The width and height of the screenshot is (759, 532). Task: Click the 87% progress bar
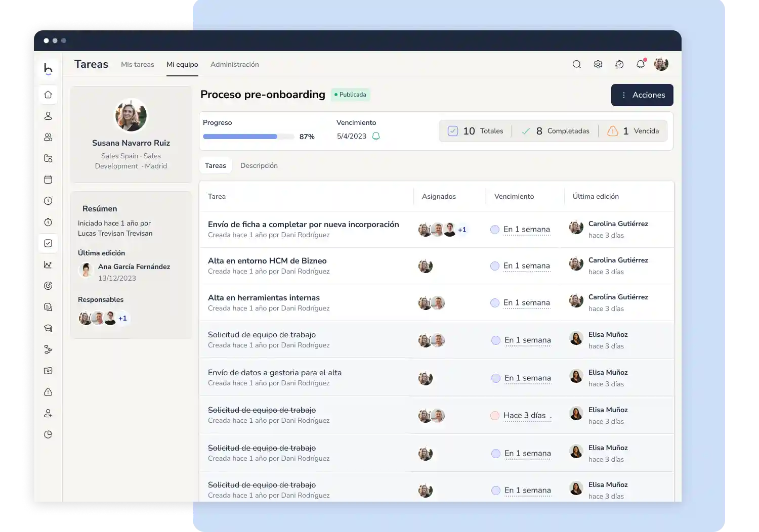point(248,137)
